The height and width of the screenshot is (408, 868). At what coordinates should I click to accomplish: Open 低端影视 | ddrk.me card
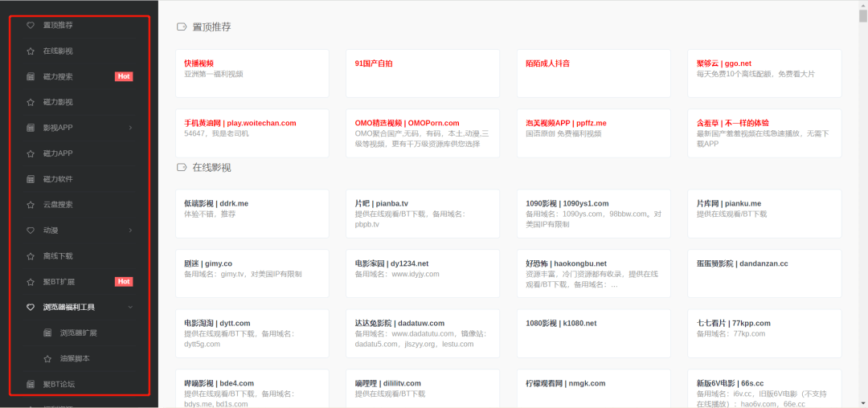click(252, 214)
